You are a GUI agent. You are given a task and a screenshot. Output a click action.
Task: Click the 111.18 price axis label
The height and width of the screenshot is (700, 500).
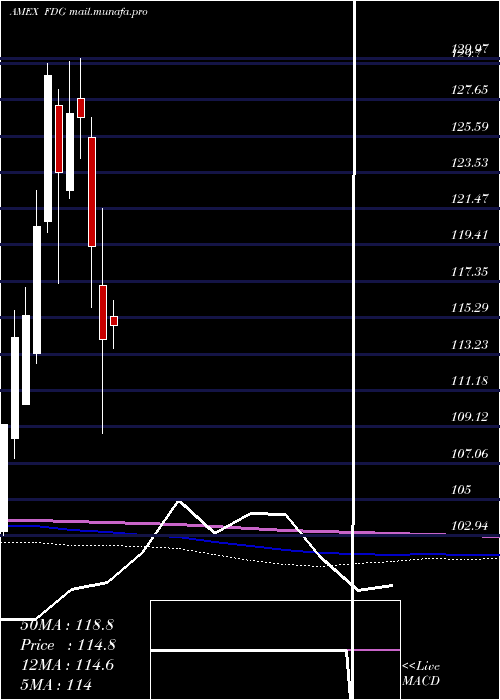[x=470, y=381]
